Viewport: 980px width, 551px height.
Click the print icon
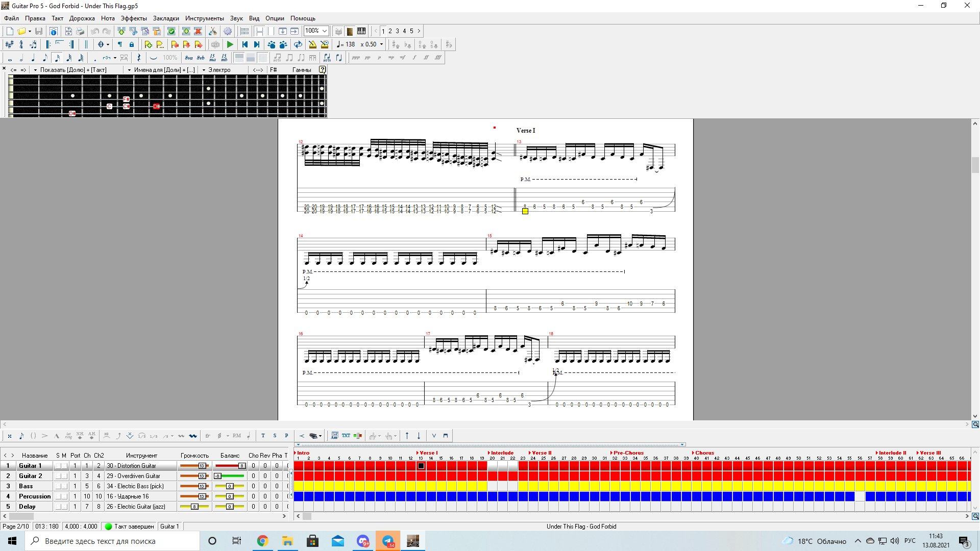click(80, 31)
